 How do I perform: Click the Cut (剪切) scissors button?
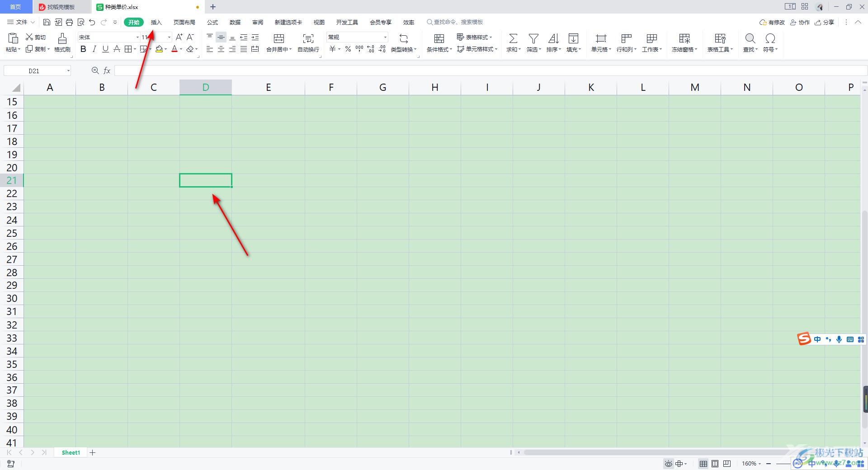(x=35, y=37)
